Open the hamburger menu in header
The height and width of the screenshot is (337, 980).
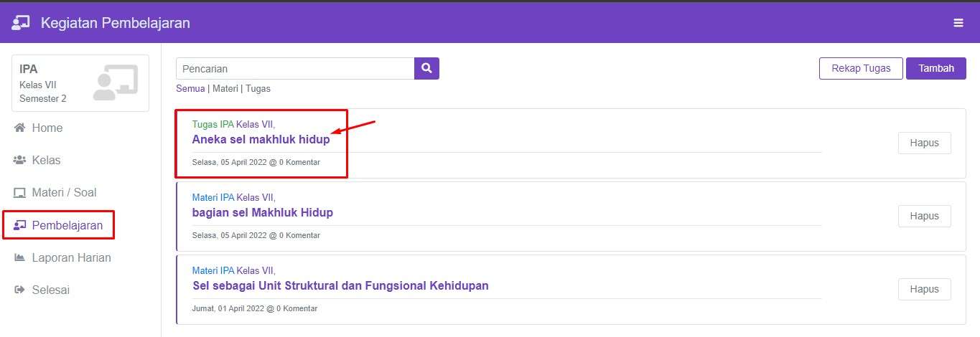click(x=958, y=23)
